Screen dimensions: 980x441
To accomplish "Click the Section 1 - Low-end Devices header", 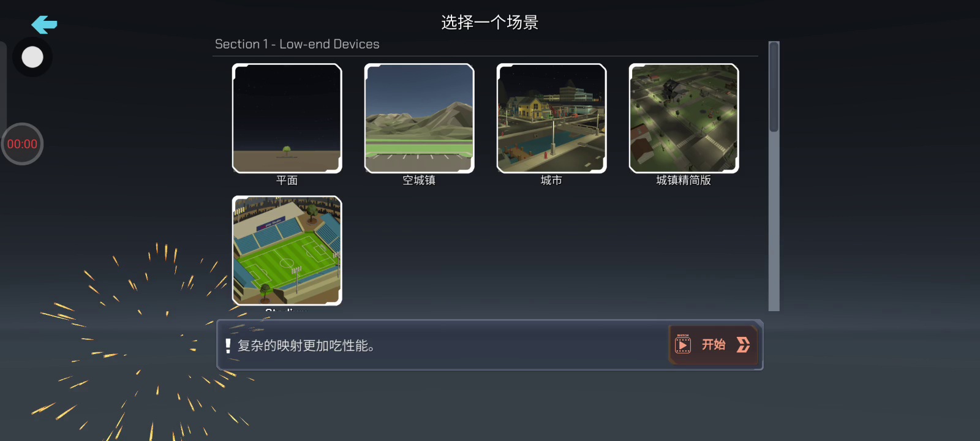I will point(297,44).
